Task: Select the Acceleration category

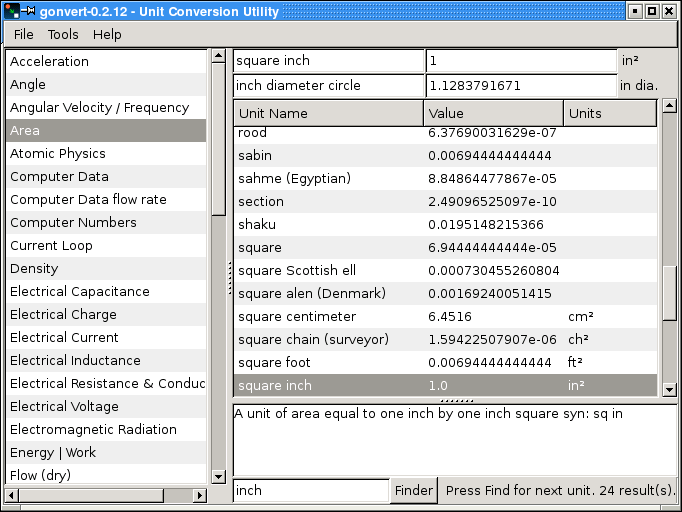Action: point(106,61)
